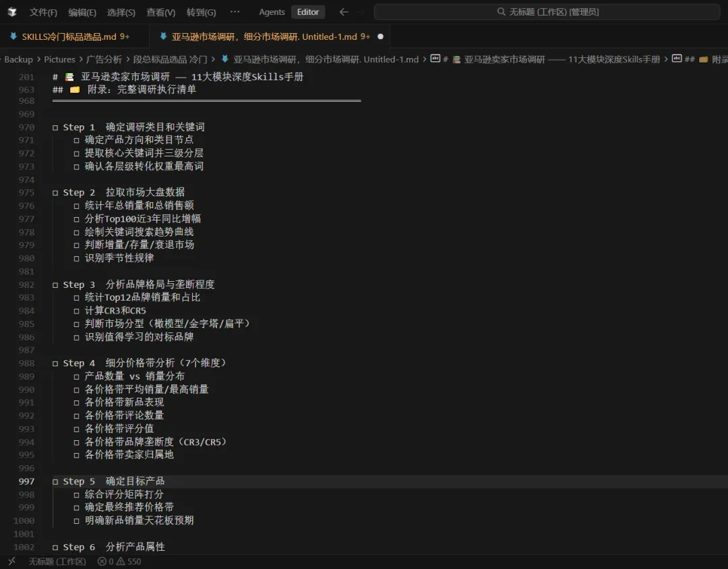This screenshot has height=569, width=728.
Task: Go back with the left arrow
Action: pyautogui.click(x=344, y=12)
